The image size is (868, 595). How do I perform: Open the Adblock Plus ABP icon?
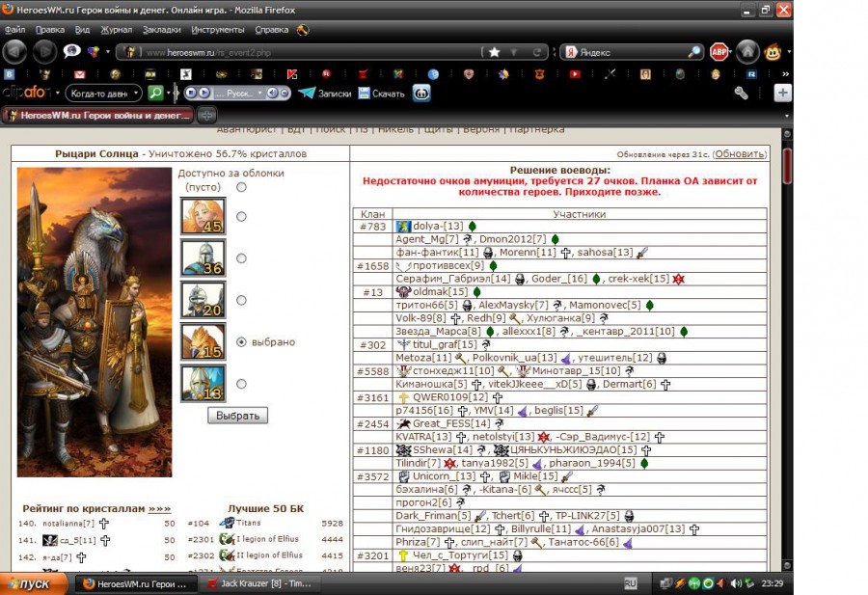[719, 52]
